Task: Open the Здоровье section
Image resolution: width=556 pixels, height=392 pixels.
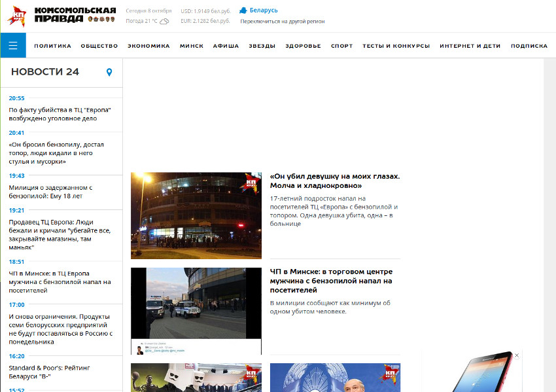Action: (303, 46)
